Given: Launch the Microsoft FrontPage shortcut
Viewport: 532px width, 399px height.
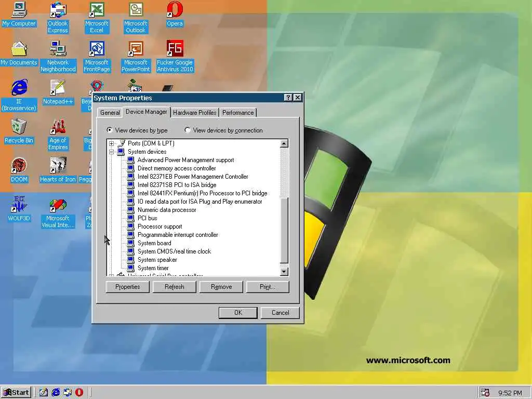Looking at the screenshot, I should (97, 57).
